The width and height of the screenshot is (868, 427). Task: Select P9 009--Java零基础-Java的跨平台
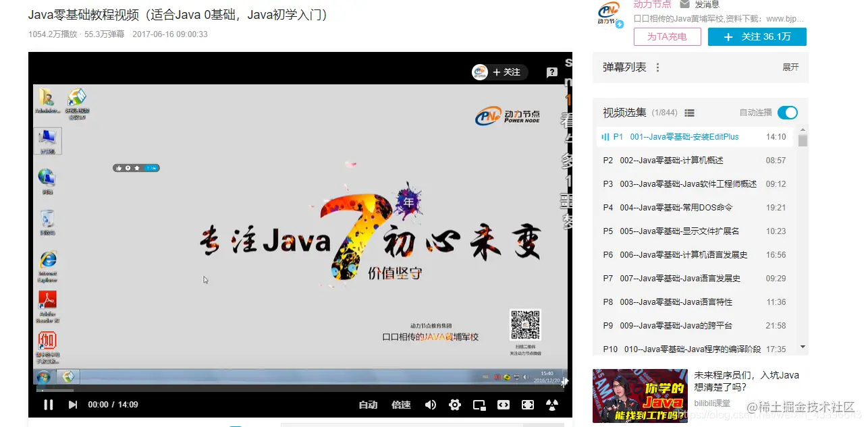pyautogui.click(x=695, y=326)
